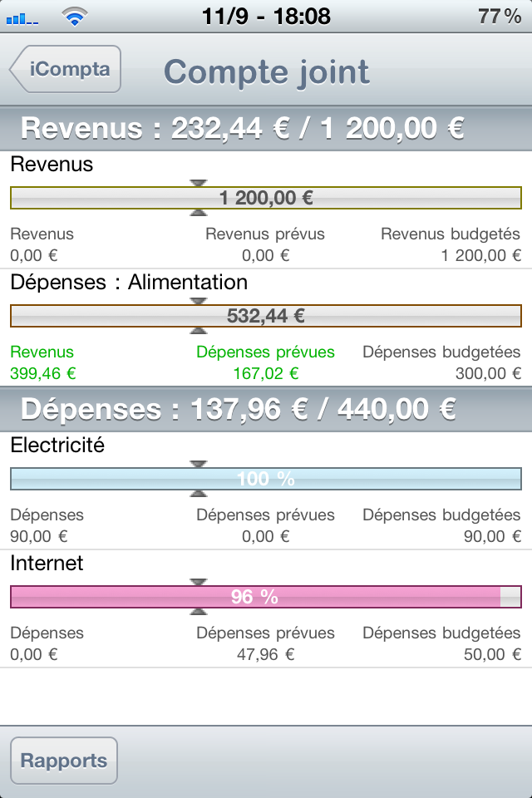Click the Alimentation 532,44 € progress bar
Image resolution: width=532 pixels, height=798 pixels.
266,316
